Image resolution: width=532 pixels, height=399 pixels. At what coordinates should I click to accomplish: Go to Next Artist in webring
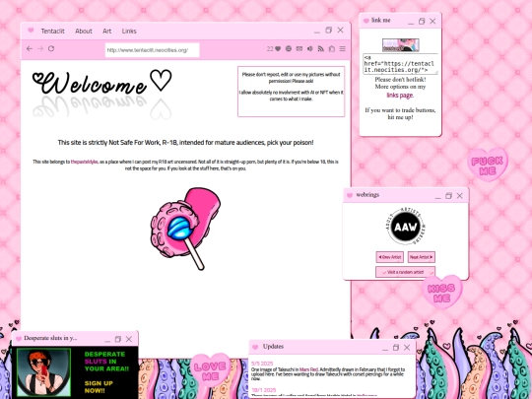click(421, 257)
